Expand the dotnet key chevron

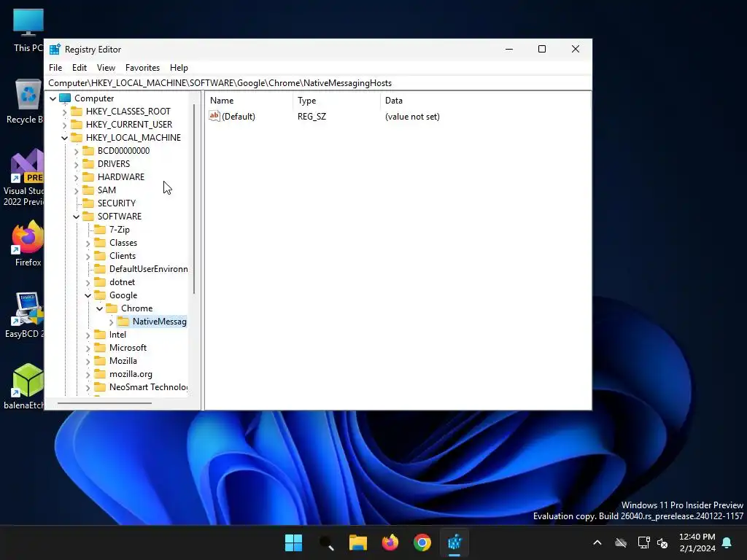coord(88,283)
